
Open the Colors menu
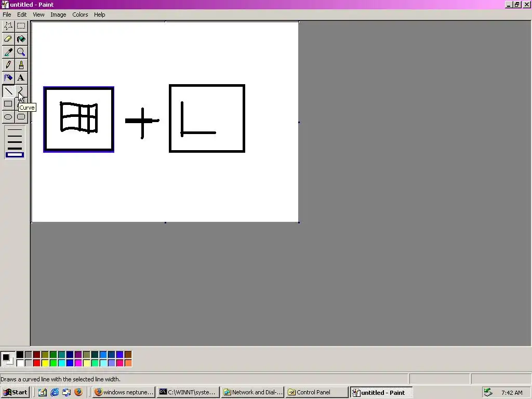click(x=80, y=15)
